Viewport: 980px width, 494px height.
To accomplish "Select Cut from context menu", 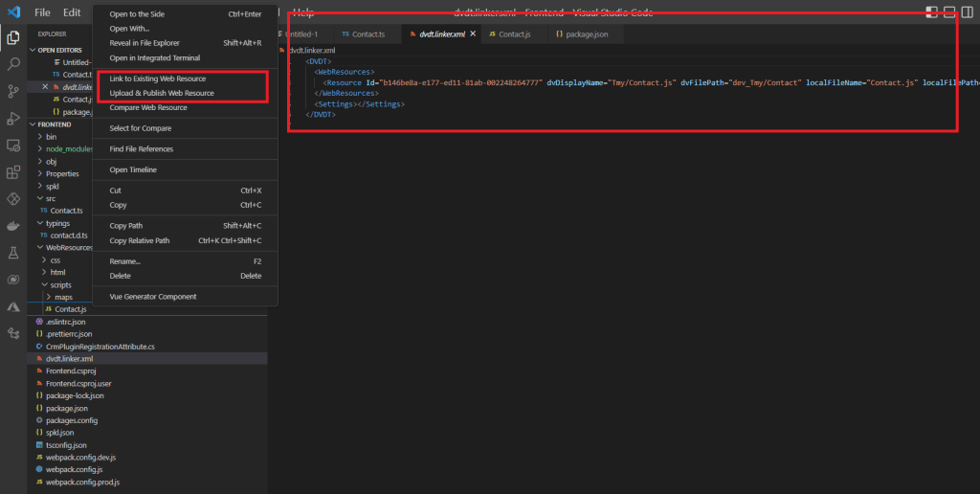I will (186, 191).
